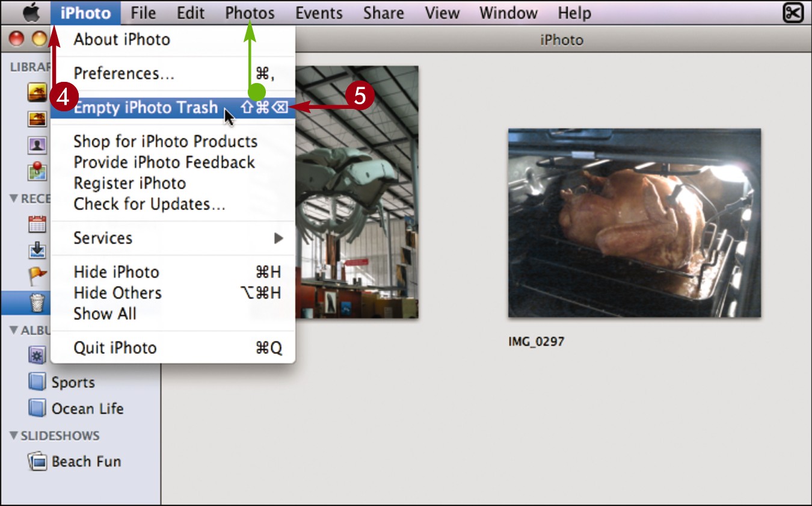Open the Edit menu
Viewport: 812px width, 506px height.
pos(191,13)
